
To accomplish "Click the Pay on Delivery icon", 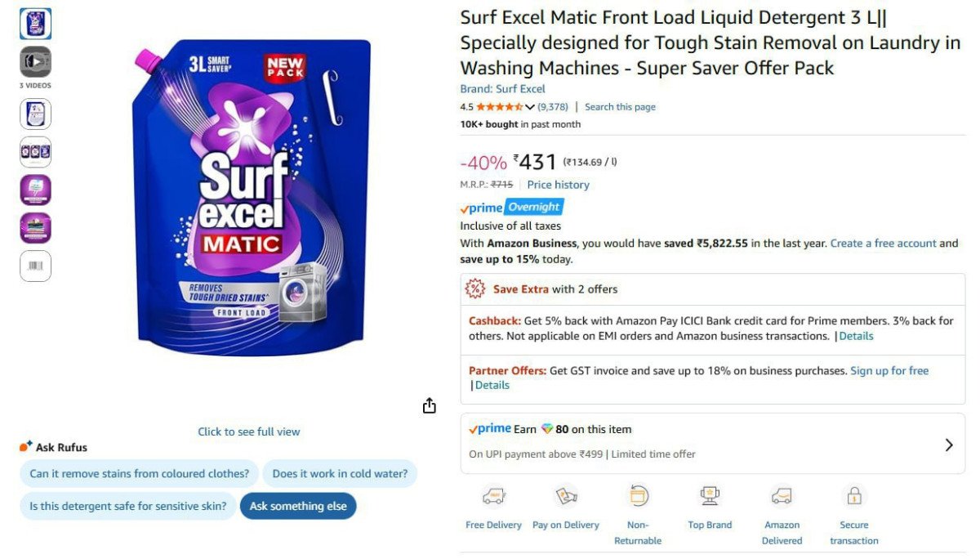I will tap(566, 496).
